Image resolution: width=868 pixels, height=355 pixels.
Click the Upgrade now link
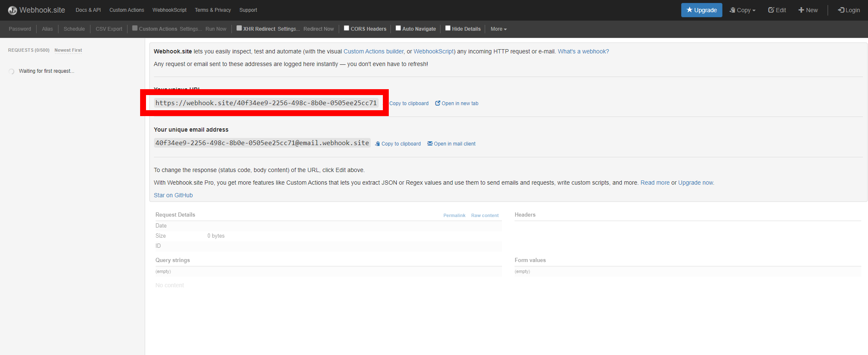696,183
